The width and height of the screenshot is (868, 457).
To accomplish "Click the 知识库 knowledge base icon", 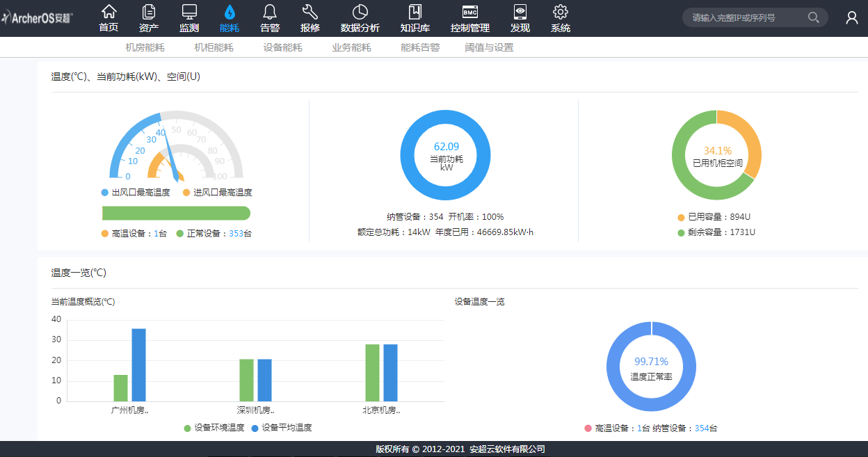I will pos(415,12).
